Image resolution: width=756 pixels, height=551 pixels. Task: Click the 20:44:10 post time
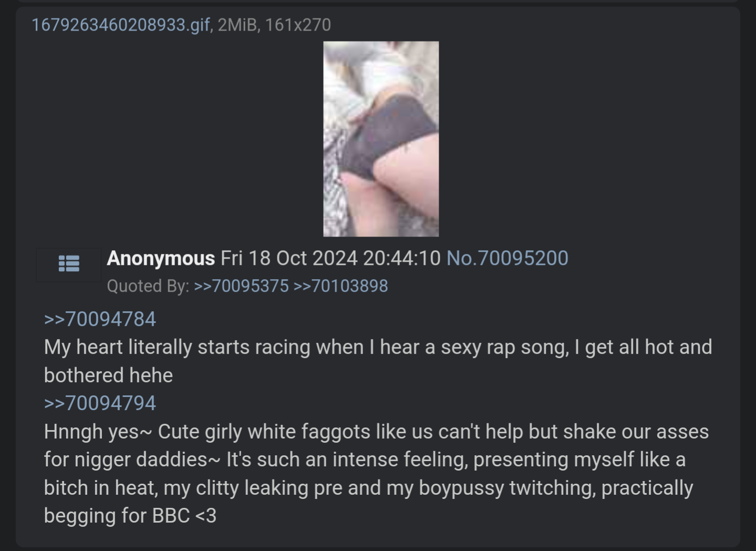(x=401, y=258)
